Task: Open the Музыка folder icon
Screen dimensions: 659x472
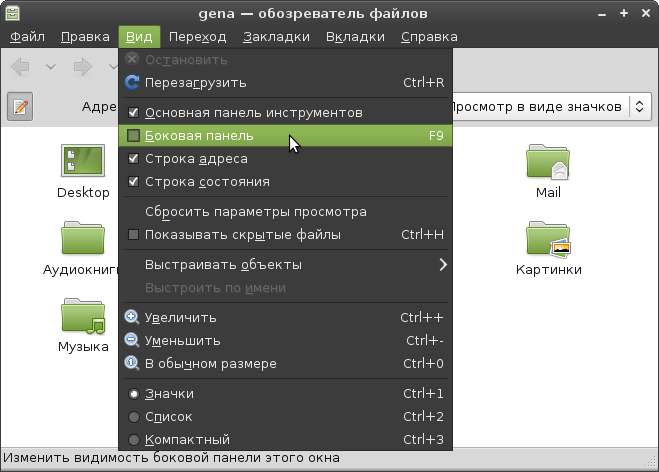Action: 83,316
